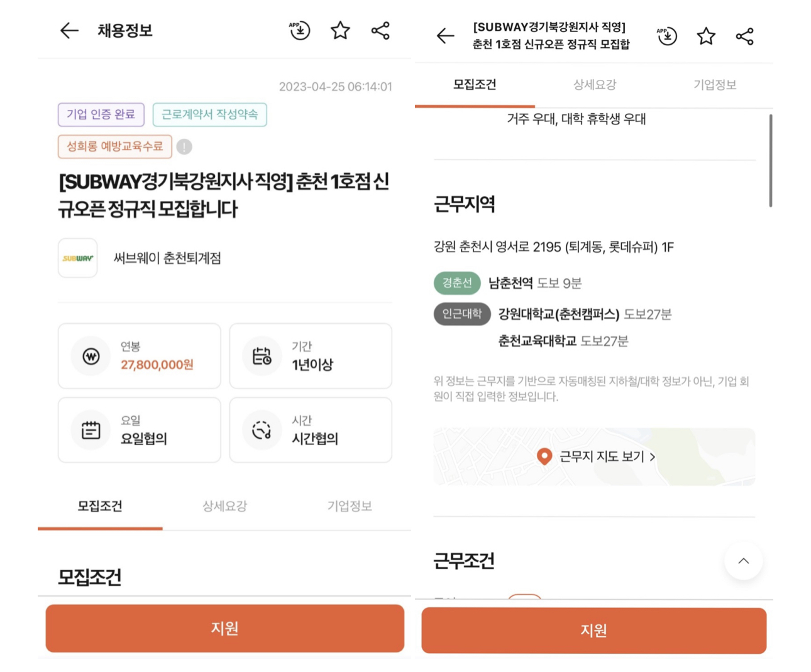Tap the left screen's 지원 button
Viewport: 811px width, 672px height.
pos(225,628)
